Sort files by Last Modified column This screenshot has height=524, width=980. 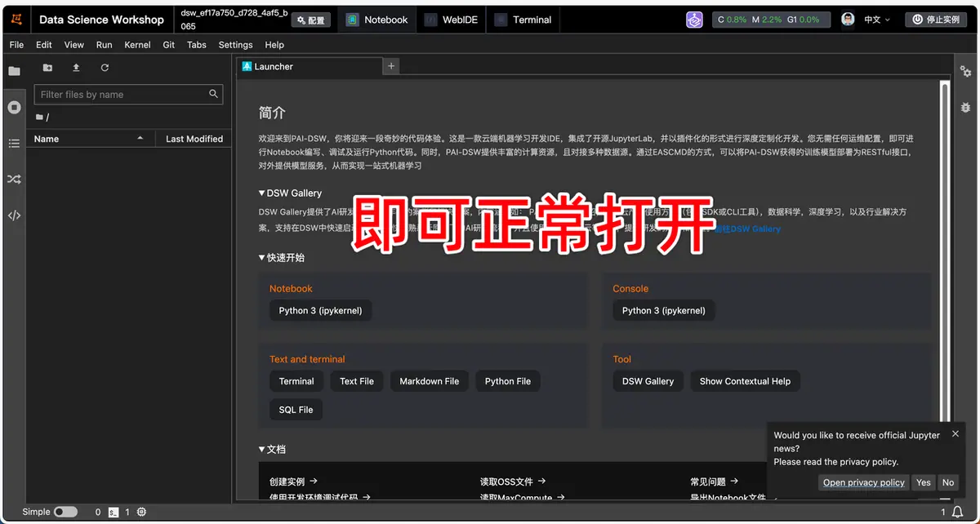tap(194, 139)
